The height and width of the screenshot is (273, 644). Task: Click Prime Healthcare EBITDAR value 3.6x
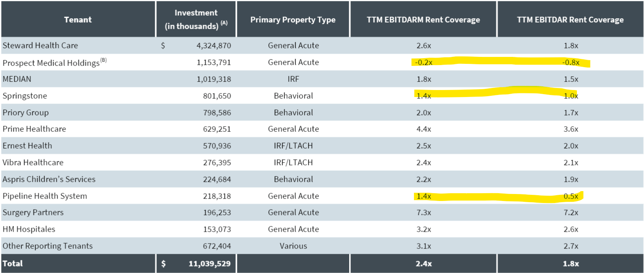(571, 129)
